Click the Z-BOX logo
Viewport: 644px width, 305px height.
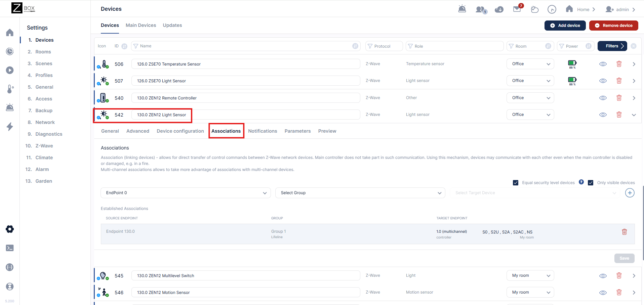[x=23, y=8]
